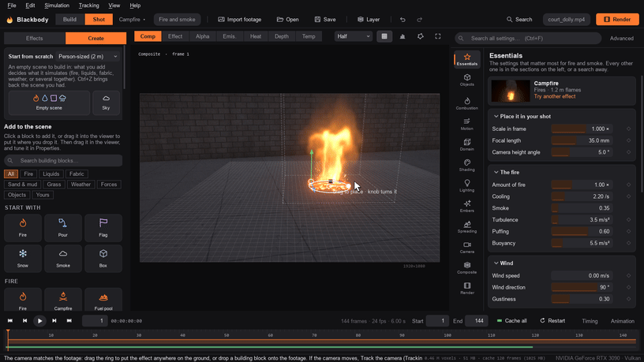This screenshot has width=644, height=362.
Task: Add the Box building block
Action: [x=103, y=259]
